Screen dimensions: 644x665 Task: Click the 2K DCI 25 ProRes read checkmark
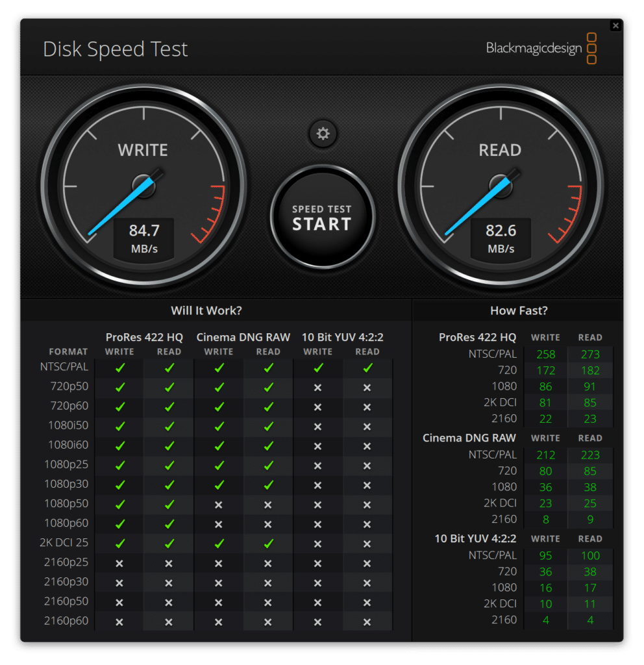click(169, 544)
